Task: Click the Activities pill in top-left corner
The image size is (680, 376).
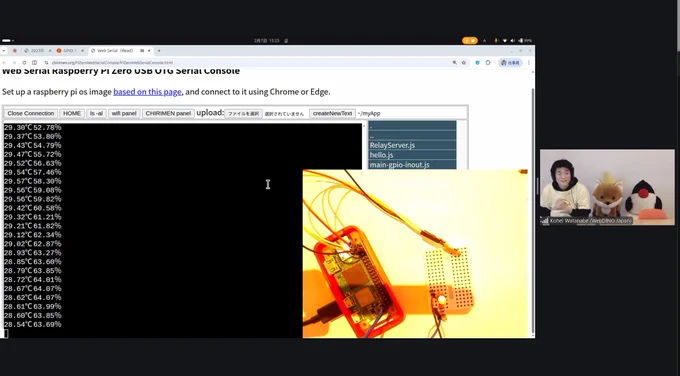Action: [x=7, y=41]
